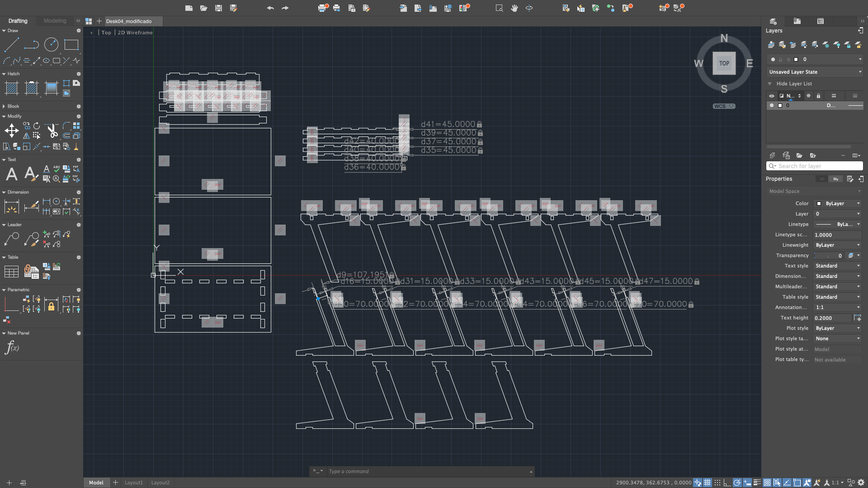This screenshot has height=488, width=868.
Task: Click the My properties filter button
Action: 836,179
